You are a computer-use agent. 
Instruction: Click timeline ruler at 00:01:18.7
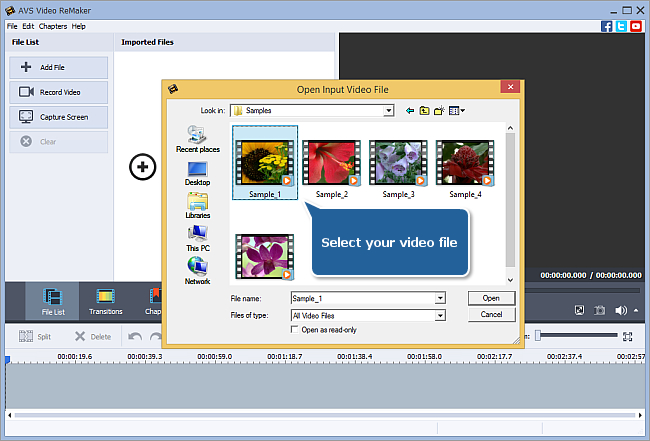click(284, 356)
